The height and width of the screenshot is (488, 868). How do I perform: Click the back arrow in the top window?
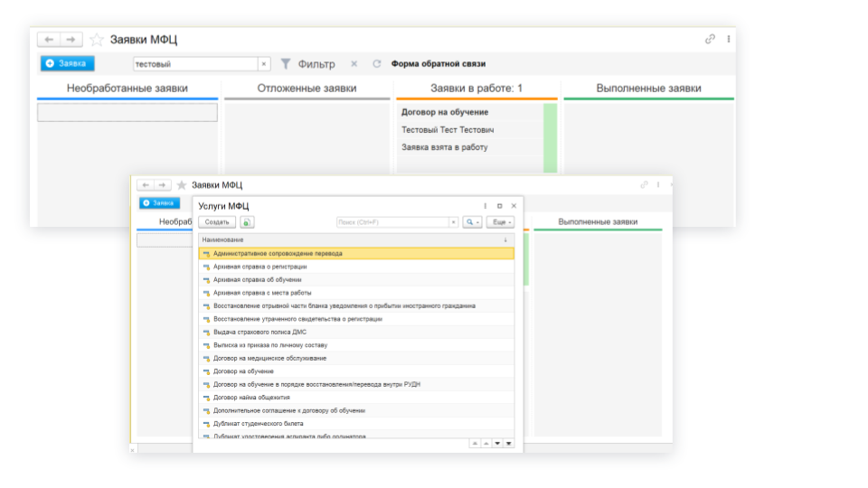49,40
